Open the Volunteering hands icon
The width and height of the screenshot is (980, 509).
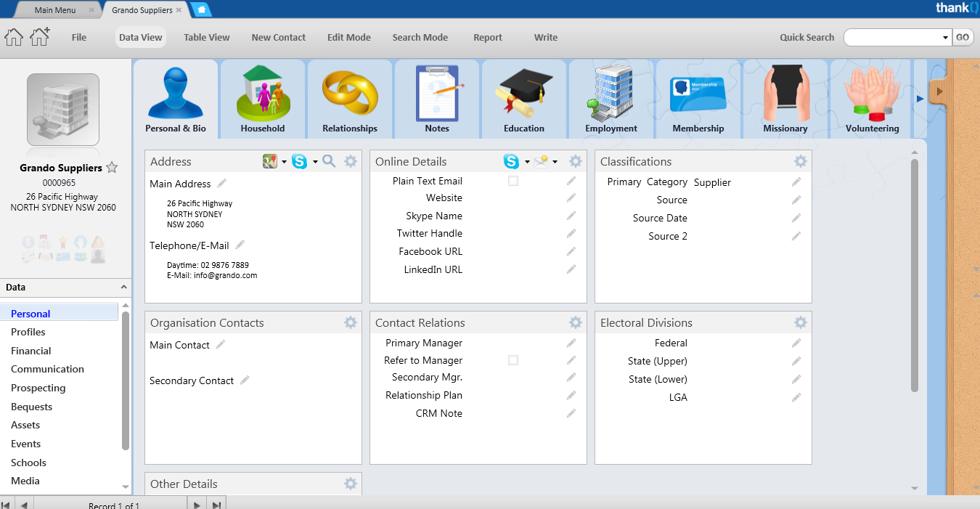coord(872,94)
